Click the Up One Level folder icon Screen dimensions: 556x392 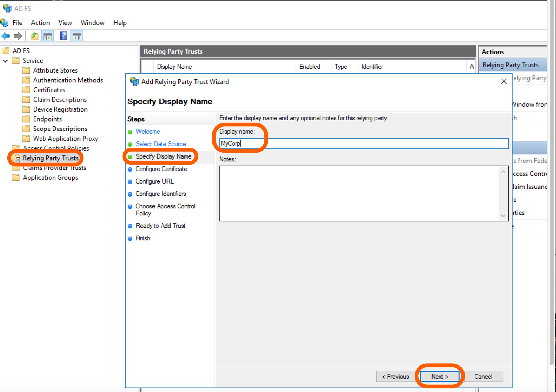[x=35, y=36]
